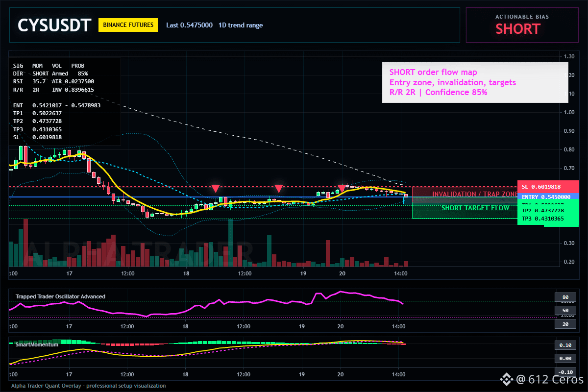Click the 0.00 level on SmartMomentum axis
Viewport: 588px width, 392px height.
coord(565,359)
